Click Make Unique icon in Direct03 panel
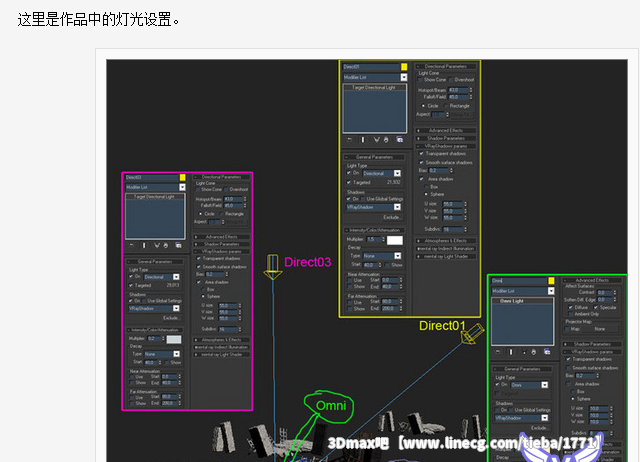The width and height of the screenshot is (640, 462). click(x=157, y=245)
